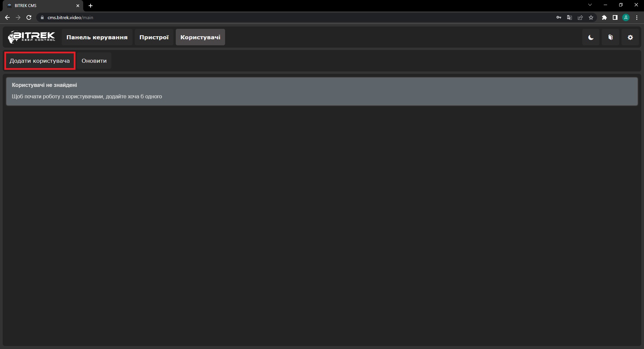Viewport: 644px width, 349px height.
Task: Toggle the browser side panel
Action: (615, 17)
